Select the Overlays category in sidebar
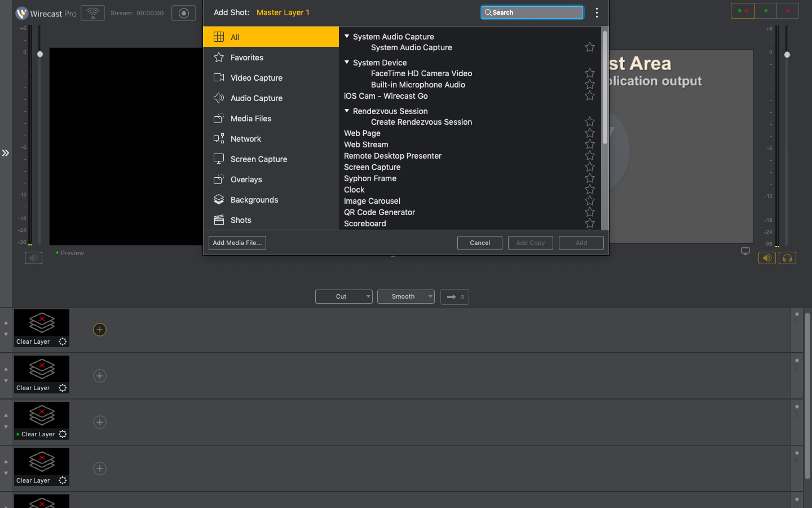This screenshot has width=812, height=508. [246, 179]
